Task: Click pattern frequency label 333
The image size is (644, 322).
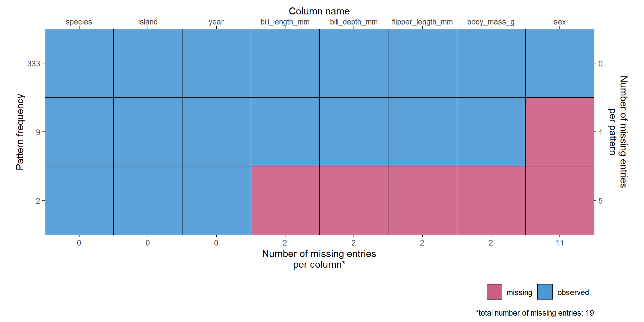Action: (x=34, y=64)
